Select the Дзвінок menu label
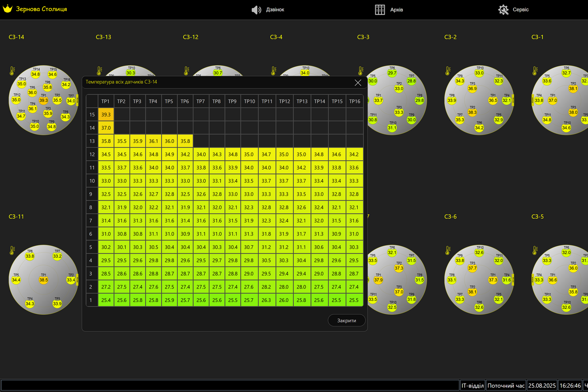 (x=275, y=10)
